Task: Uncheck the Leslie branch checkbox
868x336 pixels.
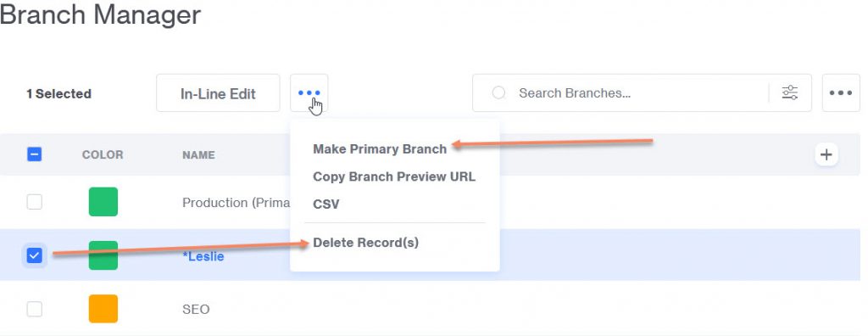Action: tap(34, 255)
